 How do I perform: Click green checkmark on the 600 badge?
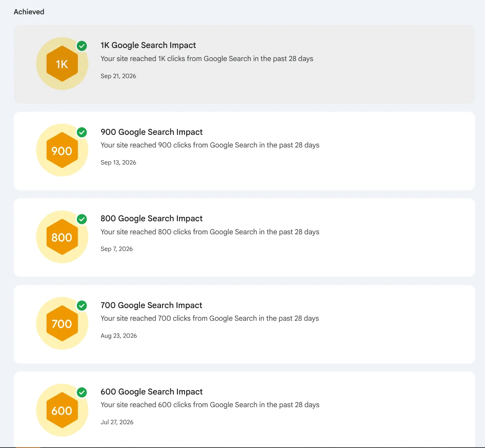click(x=82, y=392)
